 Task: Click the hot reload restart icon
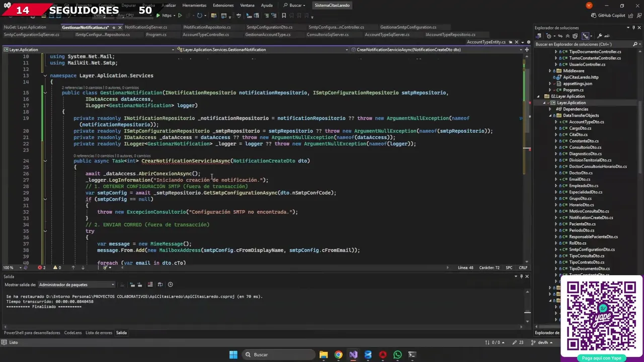[200, 16]
